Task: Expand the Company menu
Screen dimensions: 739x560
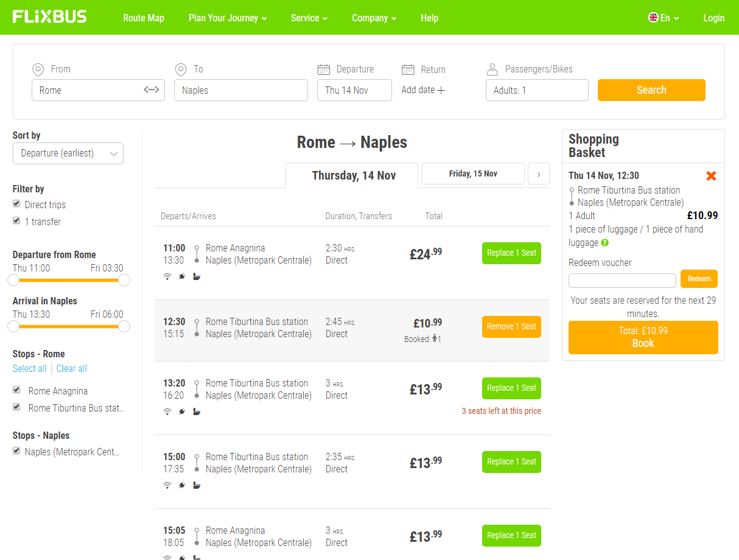Action: click(374, 18)
